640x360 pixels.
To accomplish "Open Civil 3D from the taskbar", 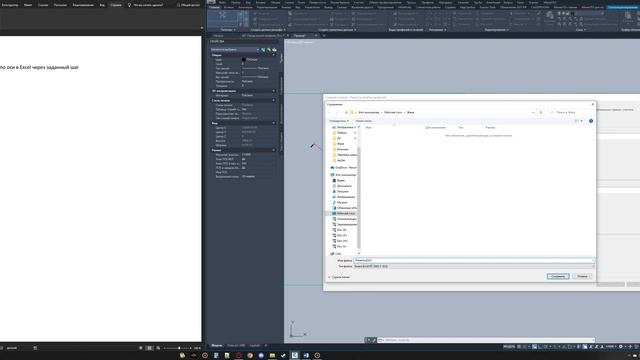I will (295, 356).
